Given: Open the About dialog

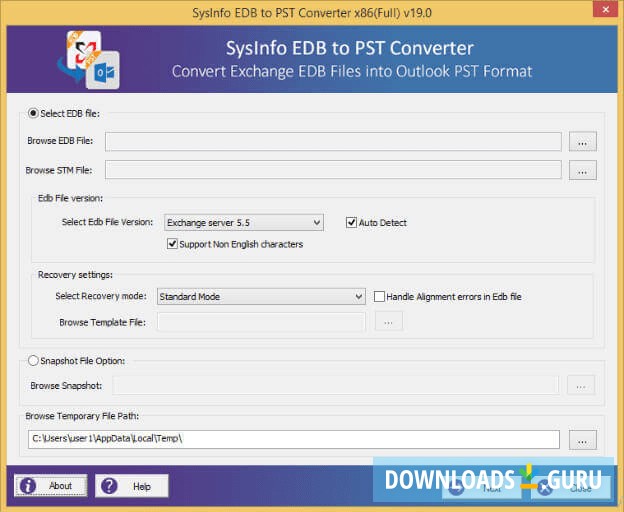Looking at the screenshot, I should click(x=51, y=485).
